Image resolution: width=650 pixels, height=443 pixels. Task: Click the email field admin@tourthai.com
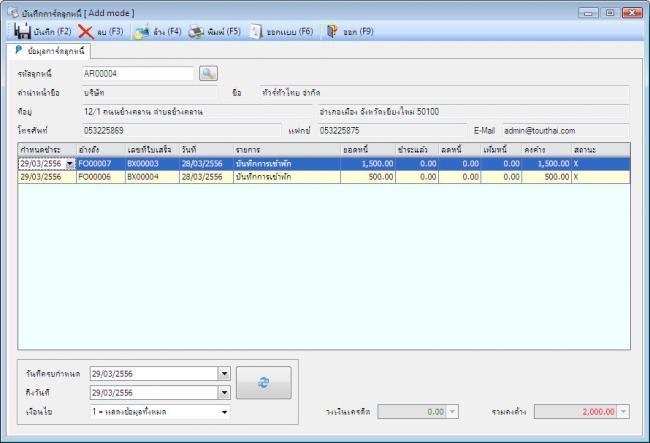[x=566, y=131]
